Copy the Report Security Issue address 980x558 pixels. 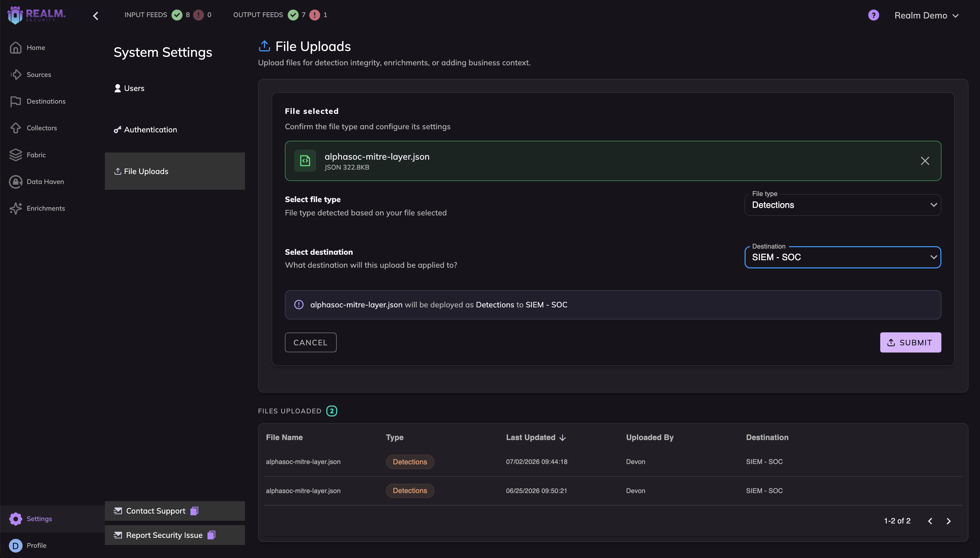click(x=212, y=535)
